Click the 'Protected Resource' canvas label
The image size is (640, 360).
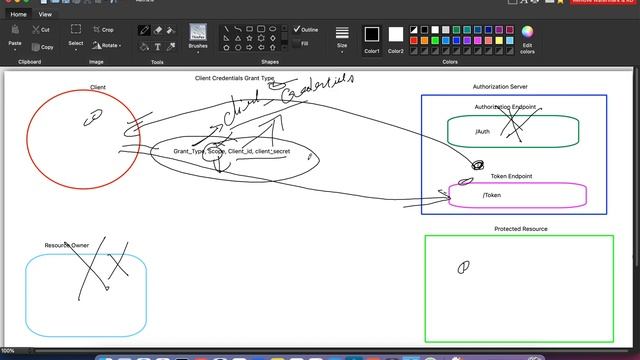(x=521, y=229)
